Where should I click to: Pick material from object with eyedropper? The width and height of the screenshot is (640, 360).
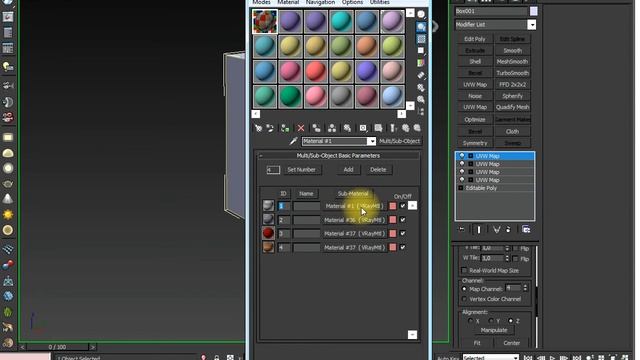tap(293, 141)
